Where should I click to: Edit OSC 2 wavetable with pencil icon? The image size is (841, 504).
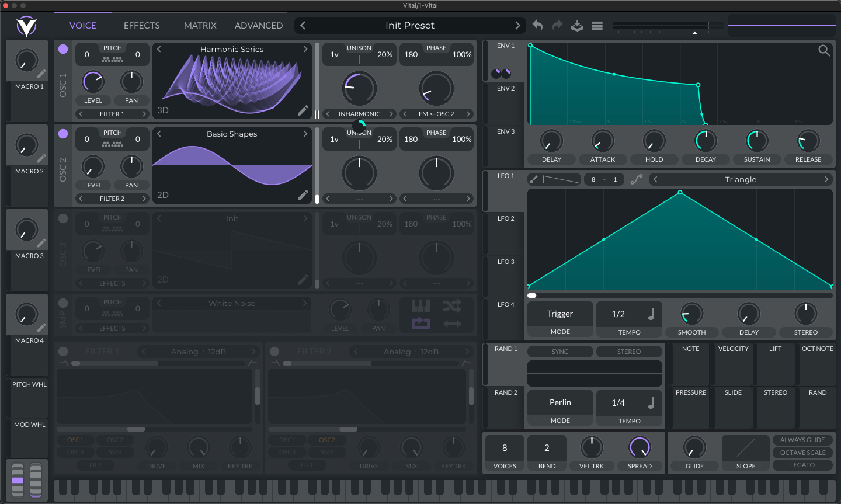pos(303,195)
